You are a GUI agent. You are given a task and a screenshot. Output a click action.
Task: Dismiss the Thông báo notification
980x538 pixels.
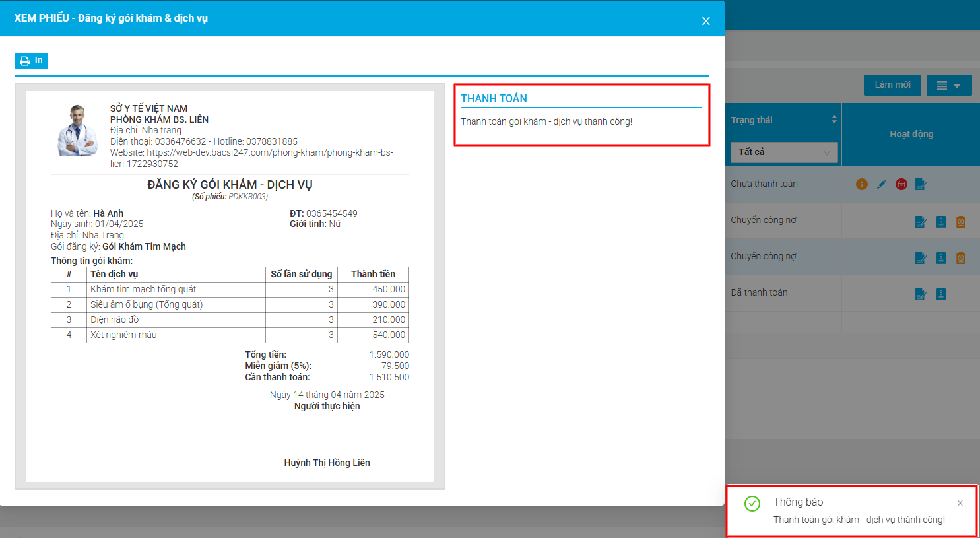tap(960, 503)
